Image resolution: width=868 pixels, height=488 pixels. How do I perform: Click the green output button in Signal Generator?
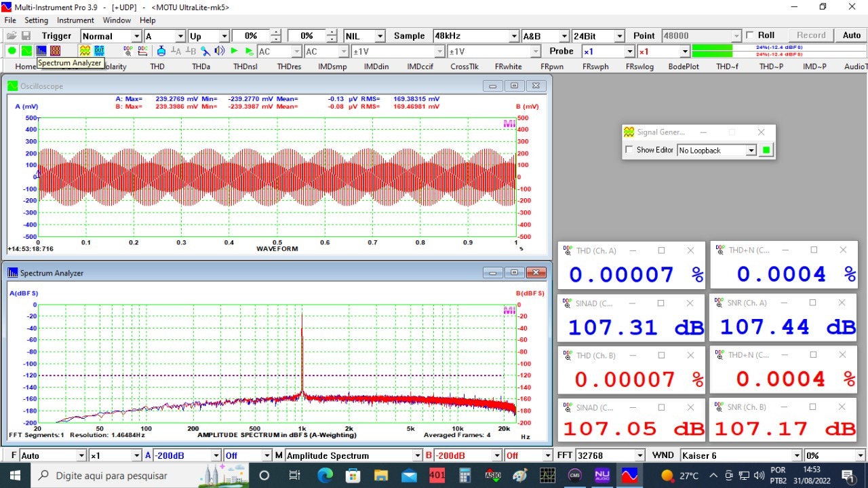pyautogui.click(x=767, y=150)
